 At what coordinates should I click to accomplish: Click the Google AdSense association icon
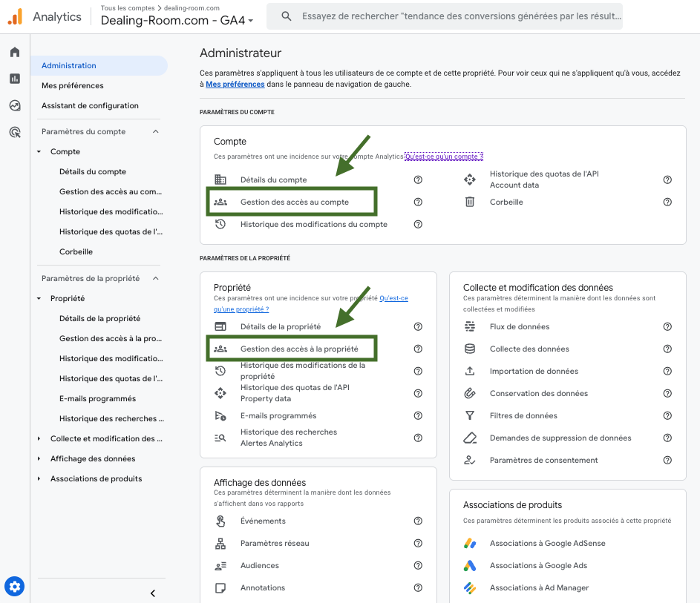click(x=470, y=543)
